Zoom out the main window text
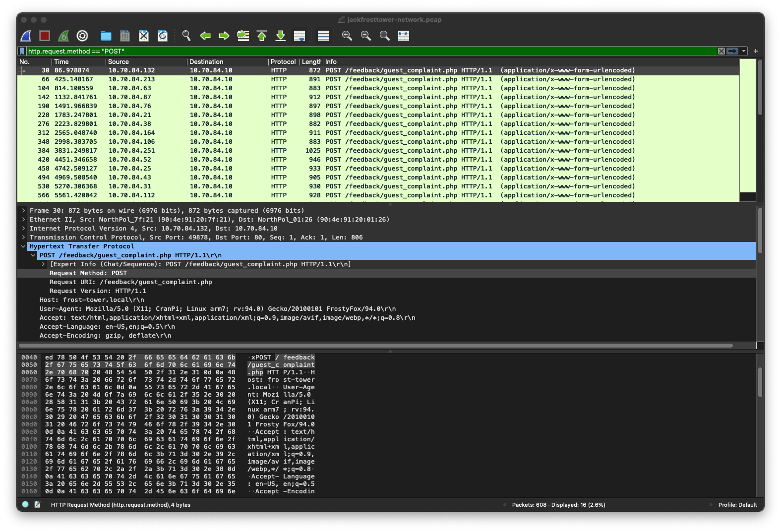This screenshot has width=781, height=532. (x=366, y=36)
